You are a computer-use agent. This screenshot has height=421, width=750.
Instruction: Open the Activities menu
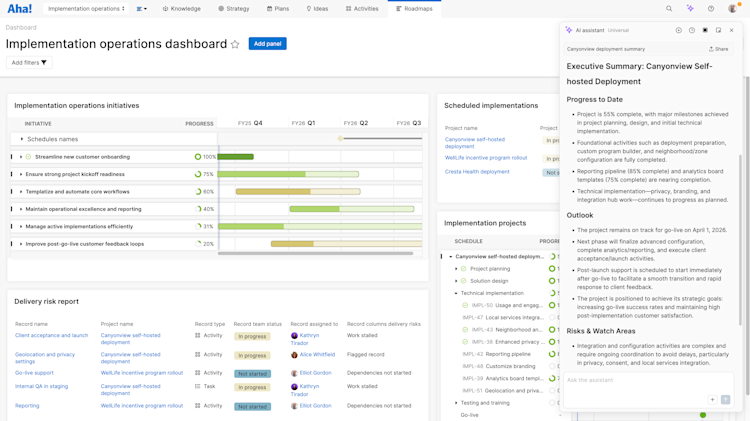point(362,9)
